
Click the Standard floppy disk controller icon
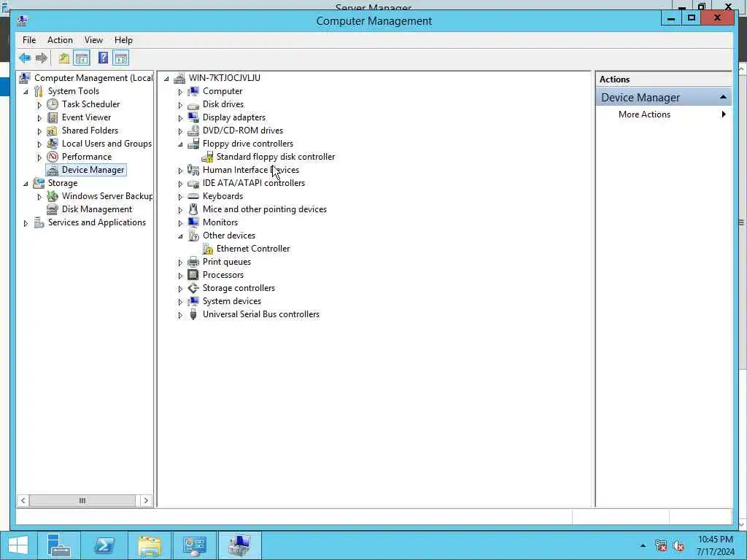pyautogui.click(x=208, y=157)
